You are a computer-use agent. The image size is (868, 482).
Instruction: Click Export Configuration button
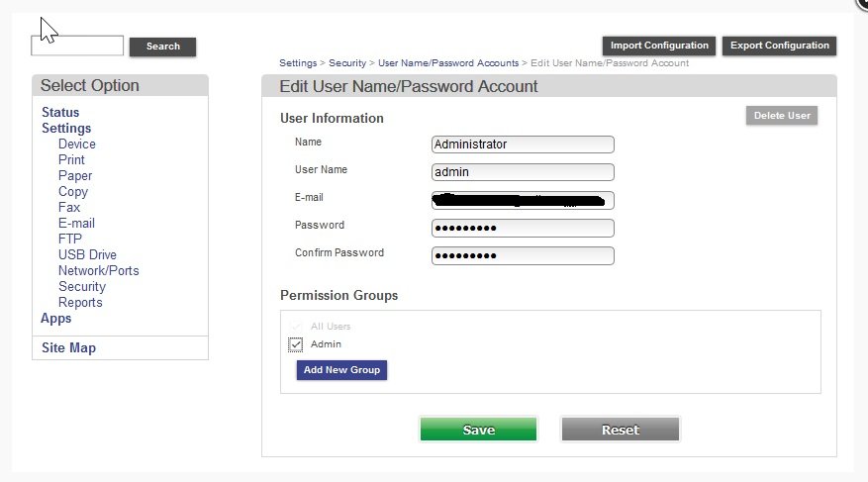pyautogui.click(x=780, y=46)
